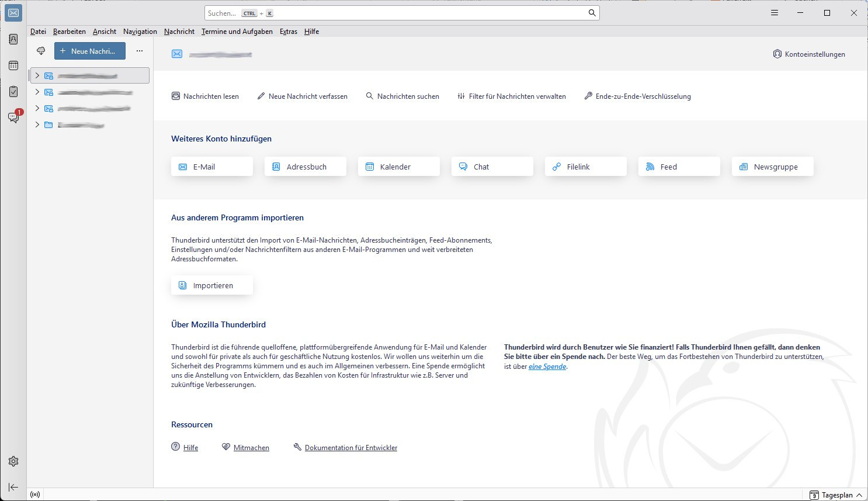Open the Tasks space icon
This screenshot has height=501, width=868.
[x=13, y=92]
